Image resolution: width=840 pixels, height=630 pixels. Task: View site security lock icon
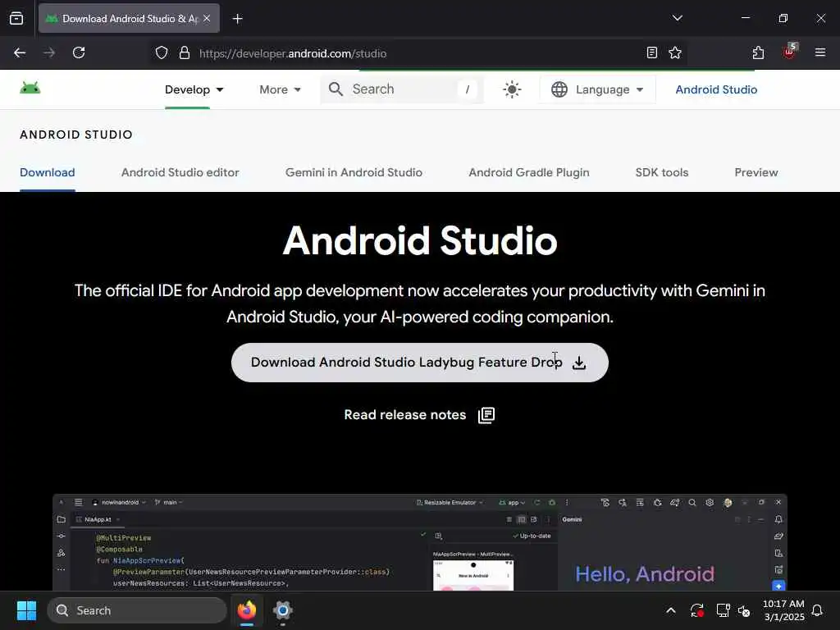185,53
